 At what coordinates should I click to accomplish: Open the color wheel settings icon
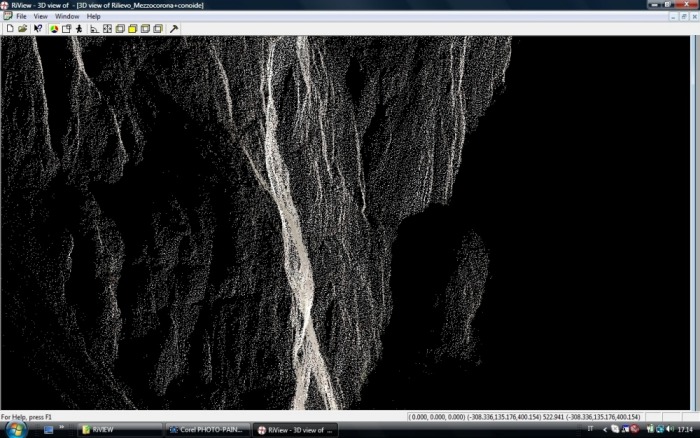click(54, 29)
